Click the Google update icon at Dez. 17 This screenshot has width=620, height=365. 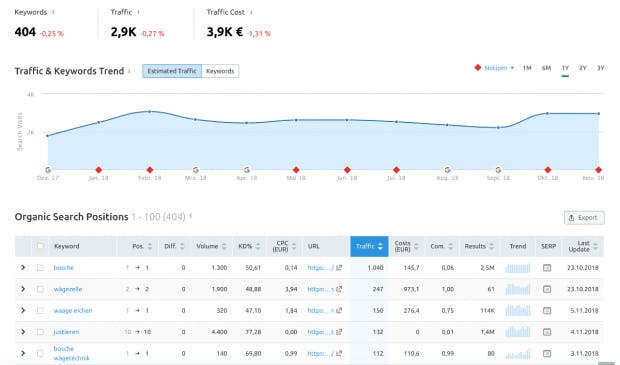tap(48, 170)
